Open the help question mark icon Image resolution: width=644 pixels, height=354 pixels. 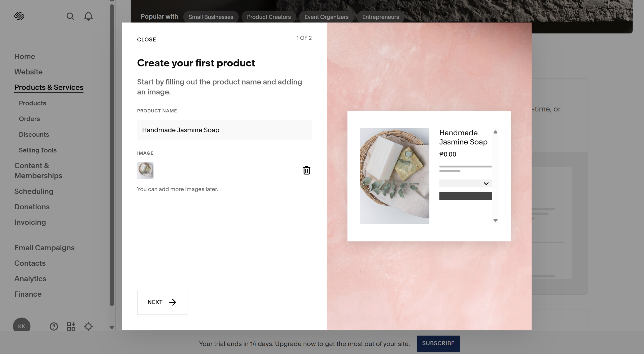pyautogui.click(x=54, y=326)
